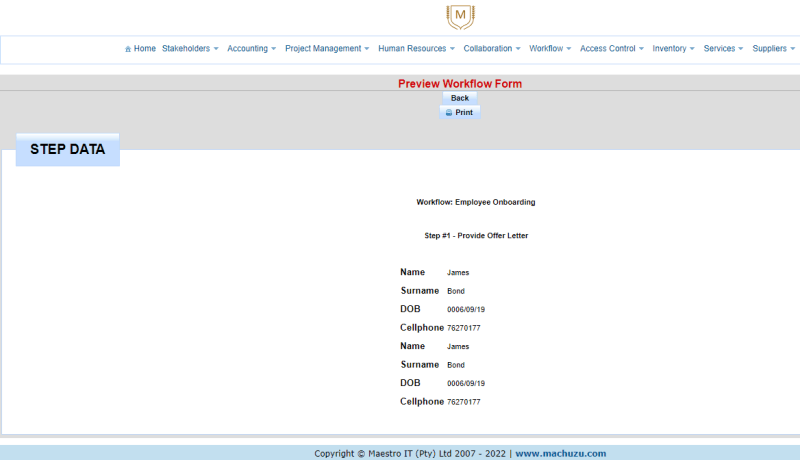Image resolution: width=800 pixels, height=460 pixels.
Task: Expand the Accounting dropdown menu
Action: point(251,48)
